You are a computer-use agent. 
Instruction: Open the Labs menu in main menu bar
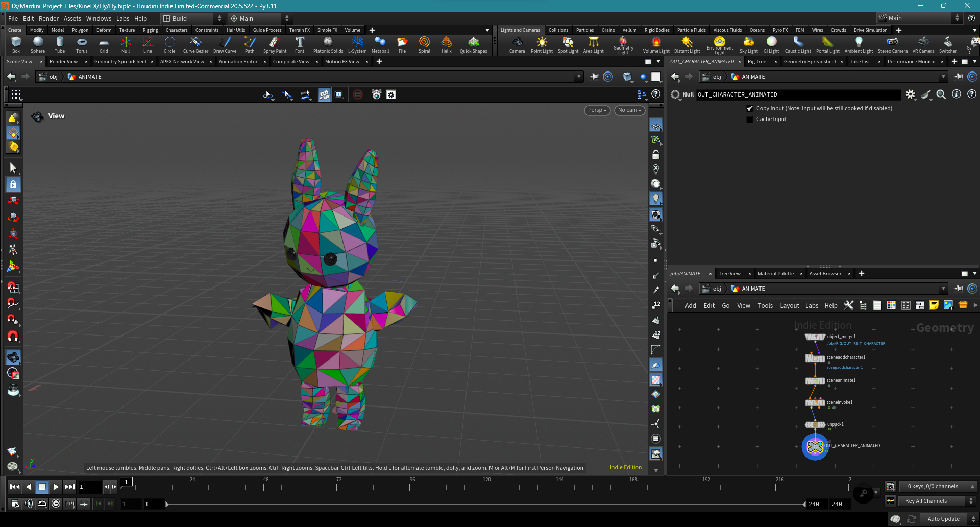point(122,18)
